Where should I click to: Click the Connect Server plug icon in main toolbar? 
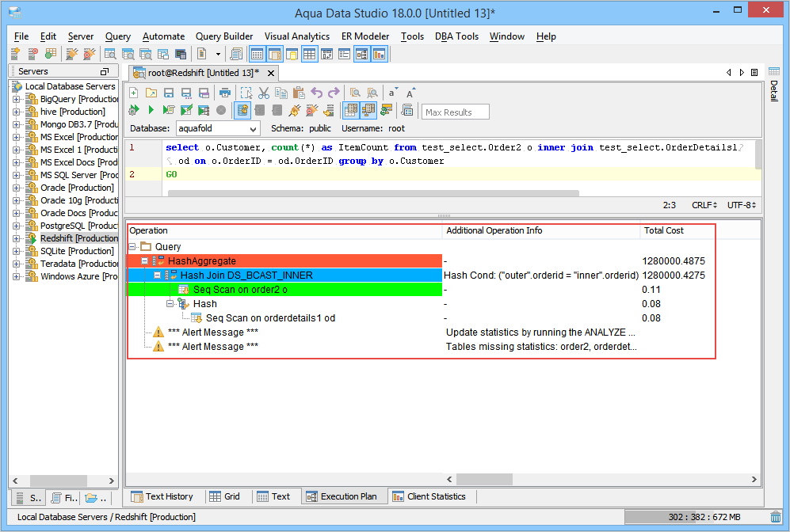(x=71, y=54)
